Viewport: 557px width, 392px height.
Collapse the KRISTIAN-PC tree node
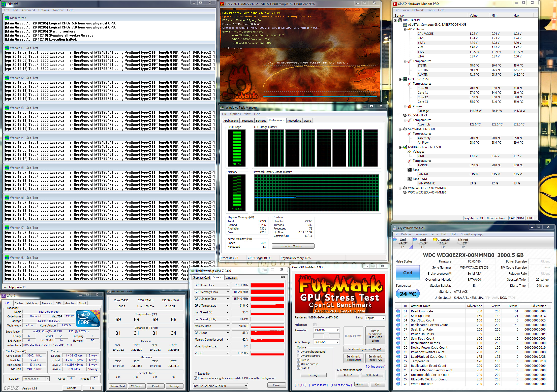395,20
